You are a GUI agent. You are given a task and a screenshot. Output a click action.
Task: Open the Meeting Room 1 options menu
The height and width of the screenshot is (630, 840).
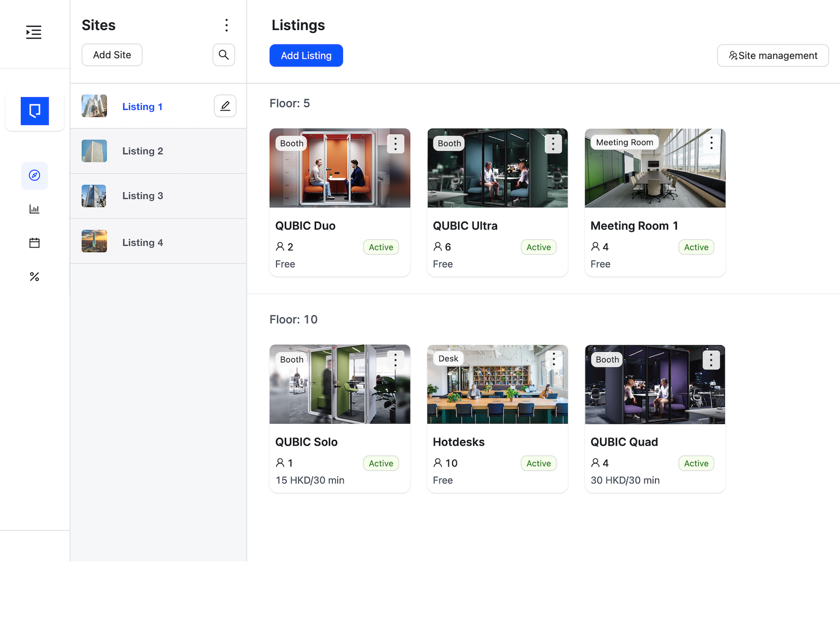[x=711, y=143]
